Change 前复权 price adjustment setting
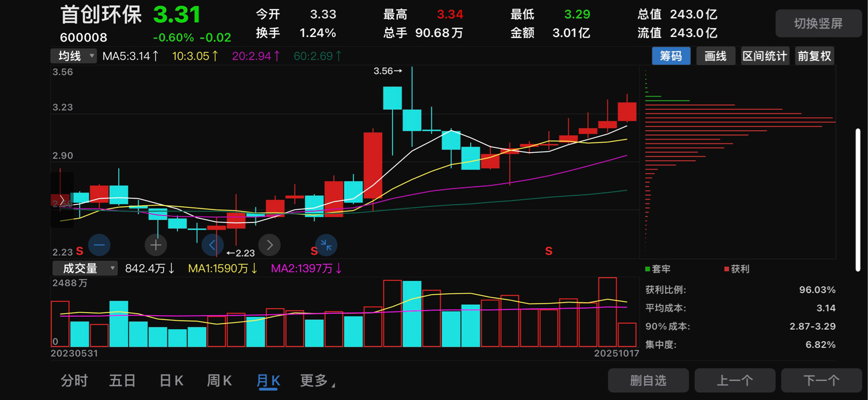Screen dimensions: 868x400 [814, 56]
